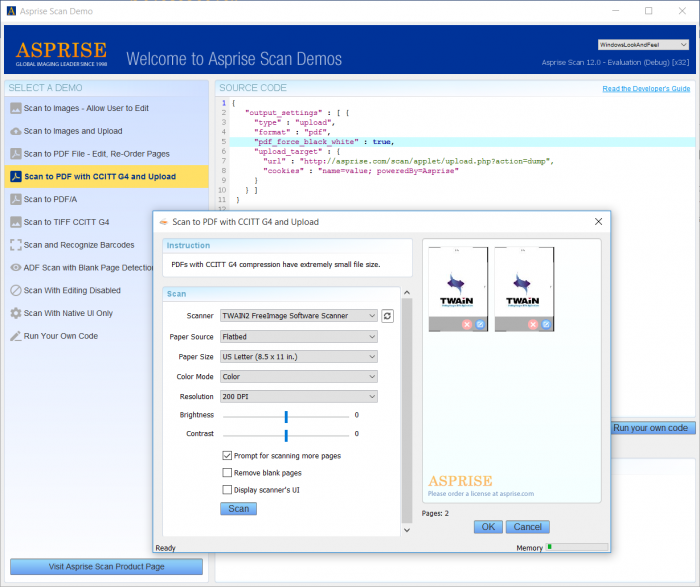Edit the second scanned page thumbnail
Screen dimensions: 700x587
[546, 325]
